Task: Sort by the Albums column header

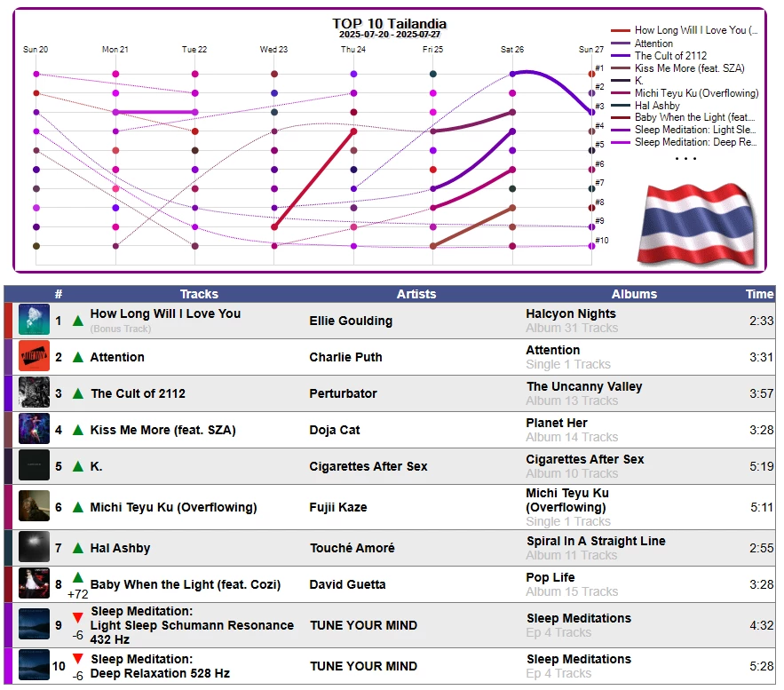Action: coord(634,294)
